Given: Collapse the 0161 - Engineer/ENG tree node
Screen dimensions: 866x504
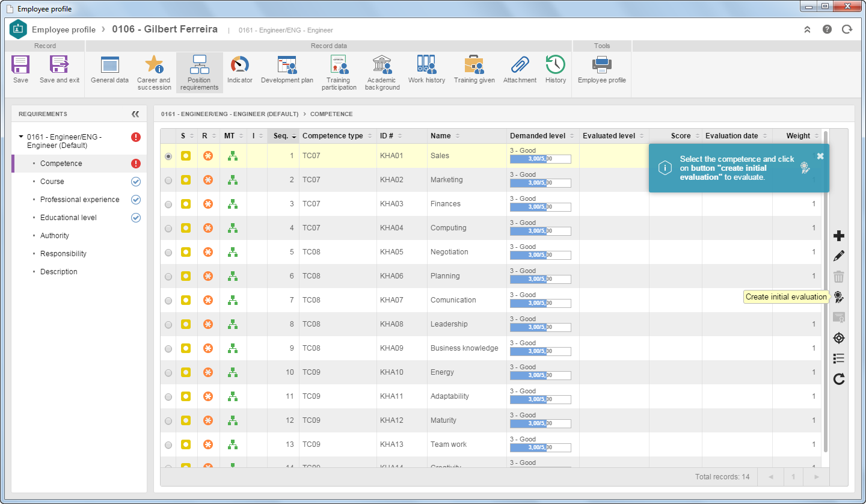Looking at the screenshot, I should [x=21, y=137].
